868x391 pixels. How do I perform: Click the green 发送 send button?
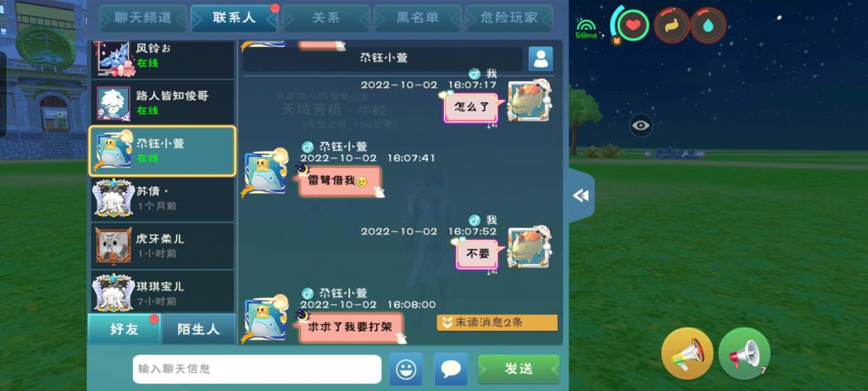click(519, 369)
